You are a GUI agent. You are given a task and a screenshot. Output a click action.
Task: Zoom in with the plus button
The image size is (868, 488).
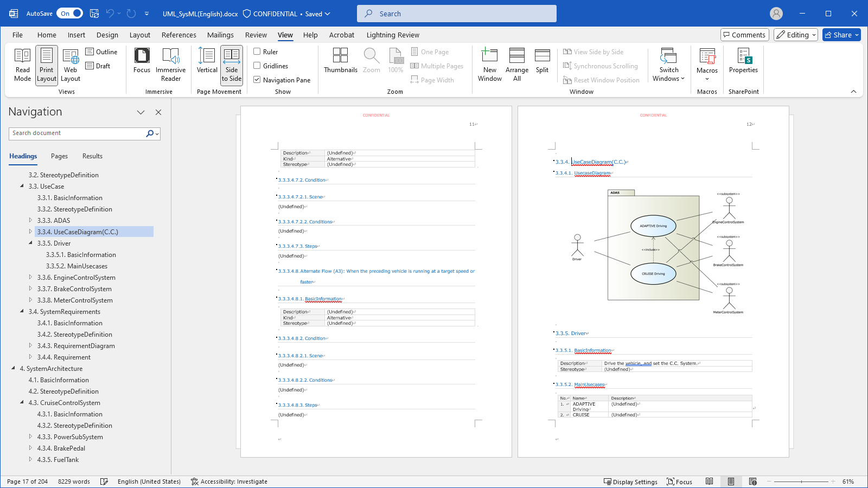pyautogui.click(x=833, y=481)
